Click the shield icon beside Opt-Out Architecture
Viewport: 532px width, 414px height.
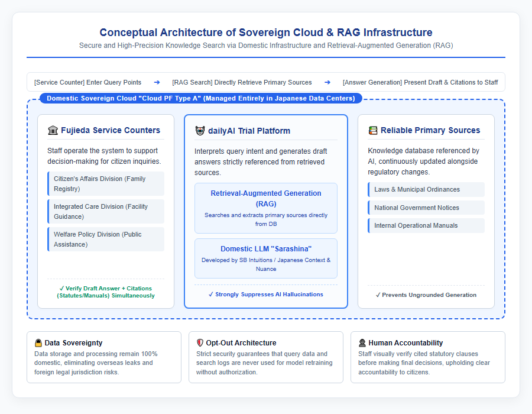point(200,343)
